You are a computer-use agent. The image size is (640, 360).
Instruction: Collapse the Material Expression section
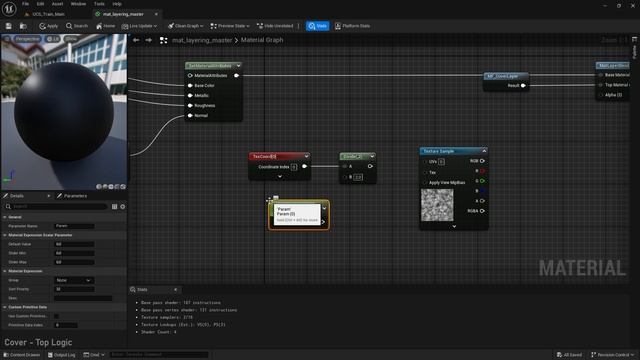[x=5, y=271]
